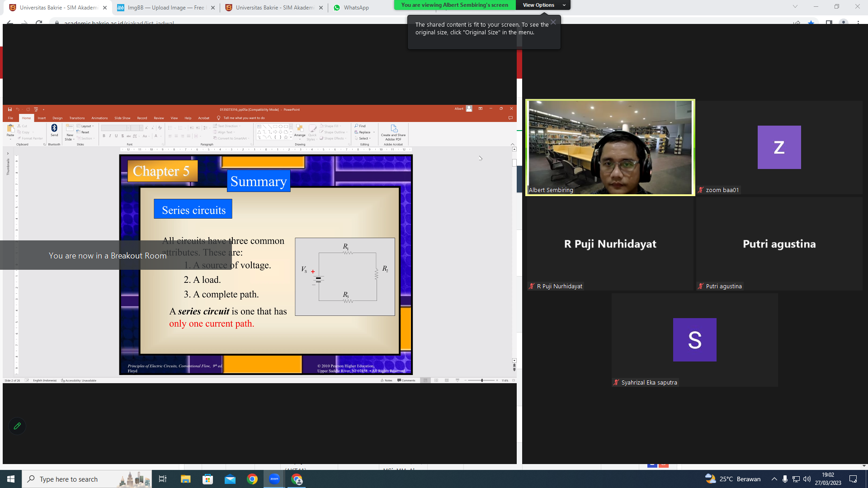Toggle Underline formatting in the Font group

[x=116, y=136]
